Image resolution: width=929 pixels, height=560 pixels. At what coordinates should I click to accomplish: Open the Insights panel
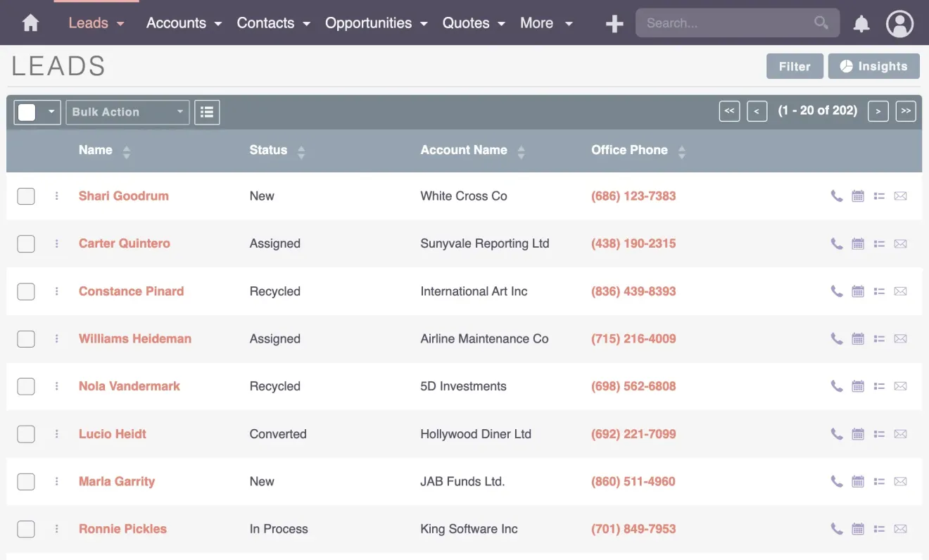[x=873, y=65]
